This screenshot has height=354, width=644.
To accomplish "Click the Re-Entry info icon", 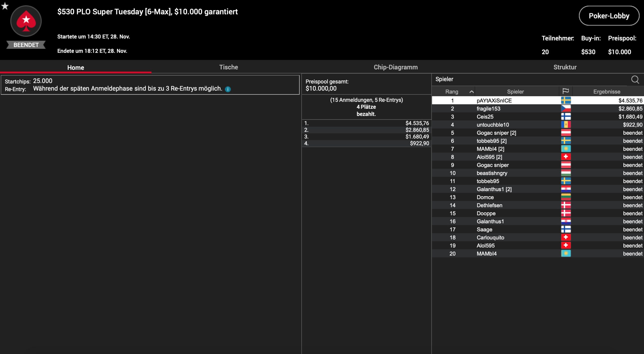I will point(228,89).
